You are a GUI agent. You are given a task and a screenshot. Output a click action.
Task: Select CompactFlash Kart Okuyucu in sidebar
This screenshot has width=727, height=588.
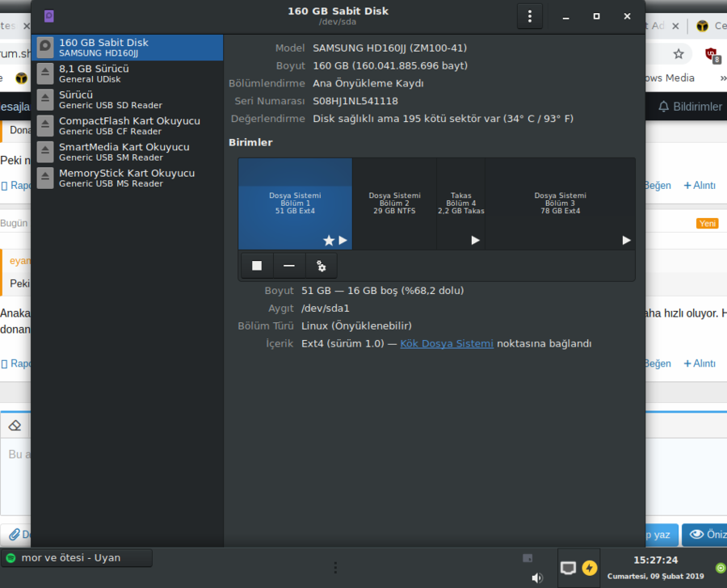pyautogui.click(x=127, y=126)
